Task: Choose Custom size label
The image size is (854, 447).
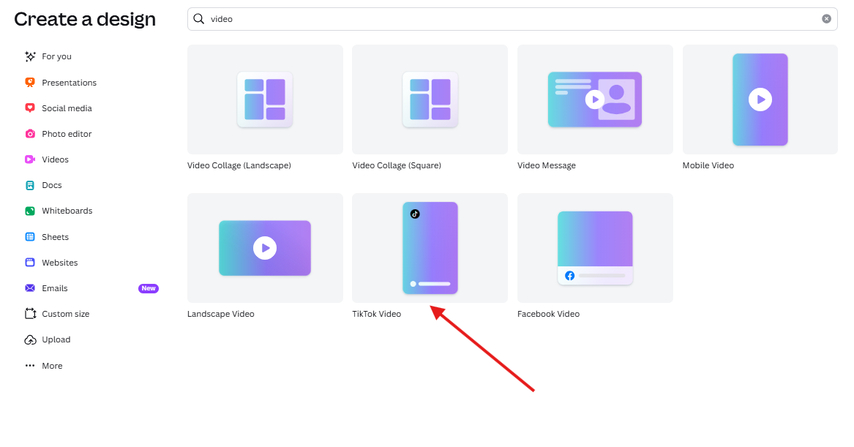Action: pyautogui.click(x=65, y=314)
